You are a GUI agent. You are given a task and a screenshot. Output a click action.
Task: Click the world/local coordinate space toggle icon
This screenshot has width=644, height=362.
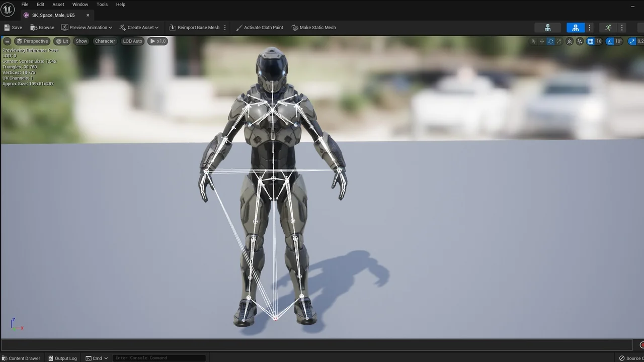(x=570, y=41)
